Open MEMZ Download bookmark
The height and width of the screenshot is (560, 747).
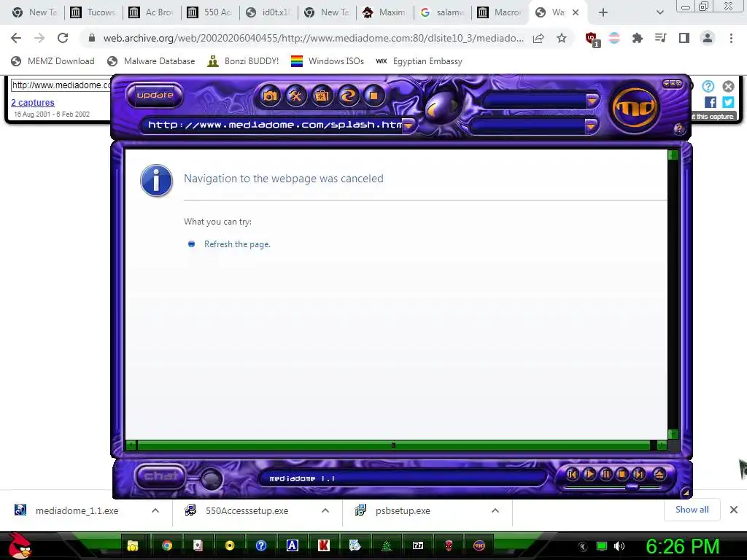(x=53, y=61)
